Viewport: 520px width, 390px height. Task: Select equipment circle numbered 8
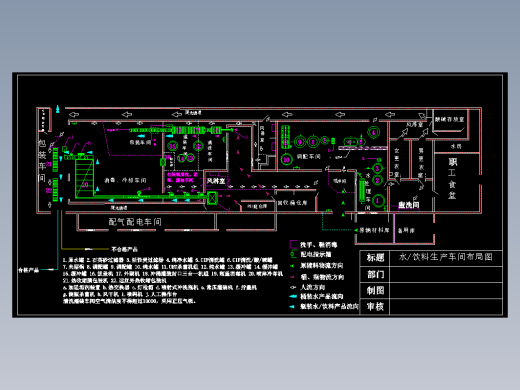(x=313, y=142)
